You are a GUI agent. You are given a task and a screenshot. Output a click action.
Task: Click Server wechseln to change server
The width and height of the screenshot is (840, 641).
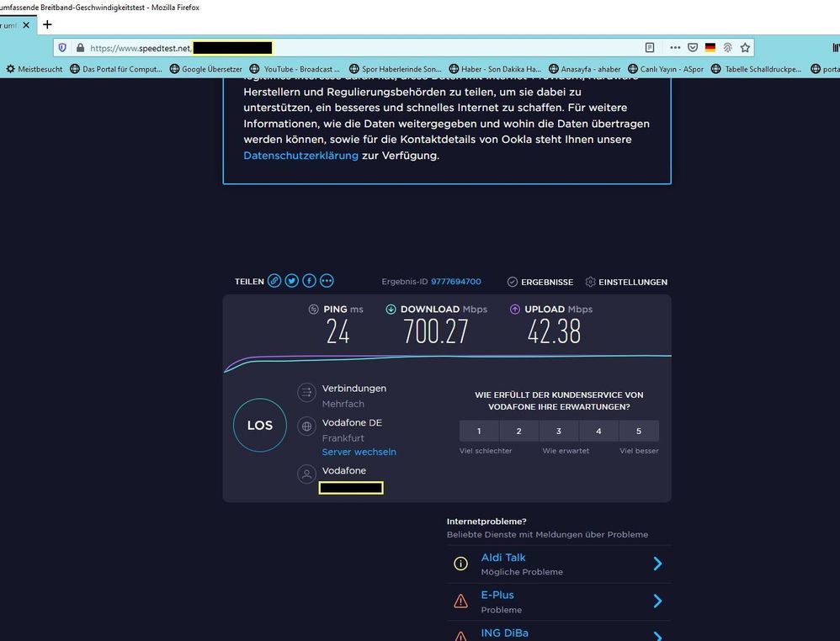coord(359,452)
